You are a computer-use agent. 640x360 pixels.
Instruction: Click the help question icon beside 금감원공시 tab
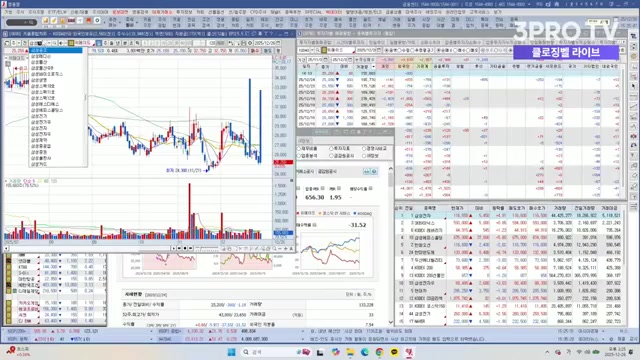374,171
